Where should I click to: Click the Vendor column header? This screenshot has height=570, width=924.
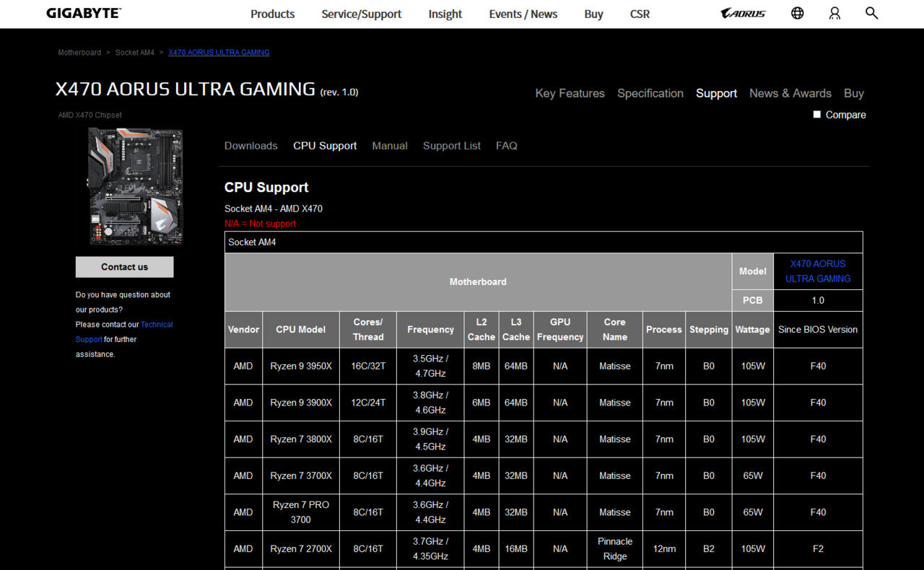pyautogui.click(x=243, y=330)
